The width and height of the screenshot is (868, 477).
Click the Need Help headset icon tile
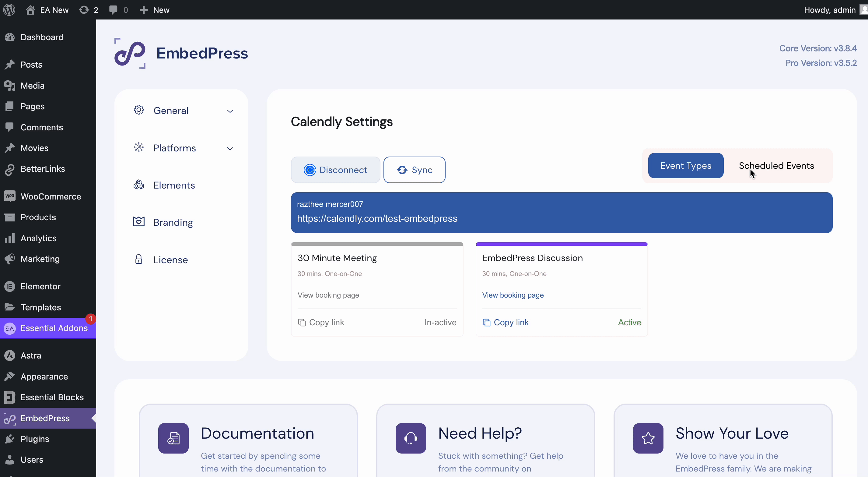(410, 438)
